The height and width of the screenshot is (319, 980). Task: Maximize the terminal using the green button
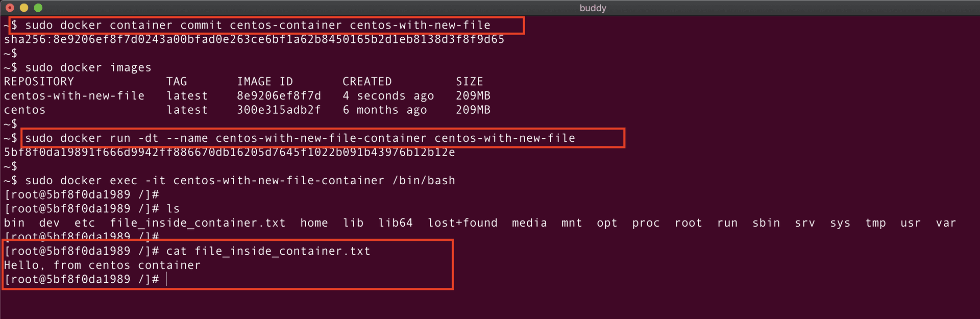pos(38,8)
